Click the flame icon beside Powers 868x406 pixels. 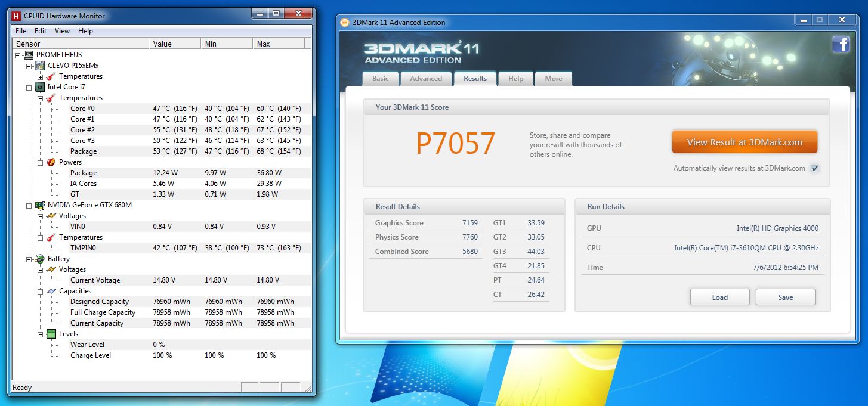pos(51,162)
